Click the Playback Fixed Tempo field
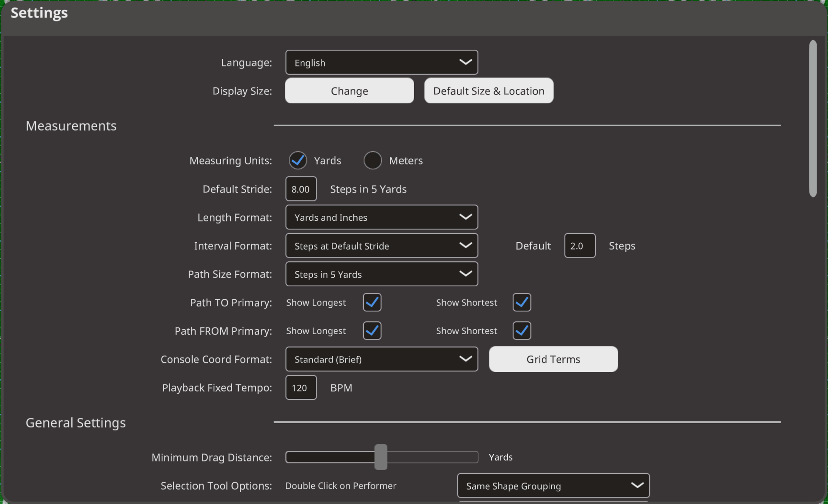 [301, 387]
